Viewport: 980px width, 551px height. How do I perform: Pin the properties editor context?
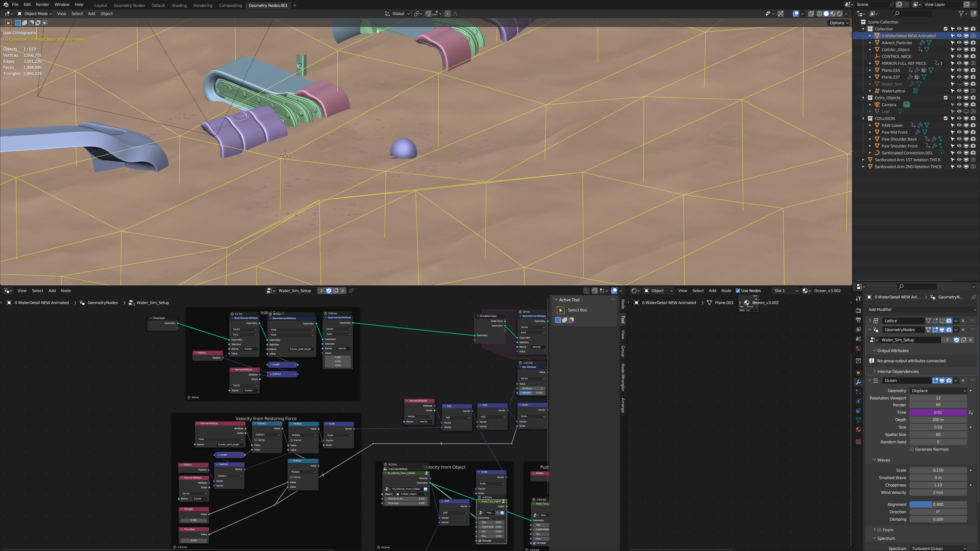[974, 297]
